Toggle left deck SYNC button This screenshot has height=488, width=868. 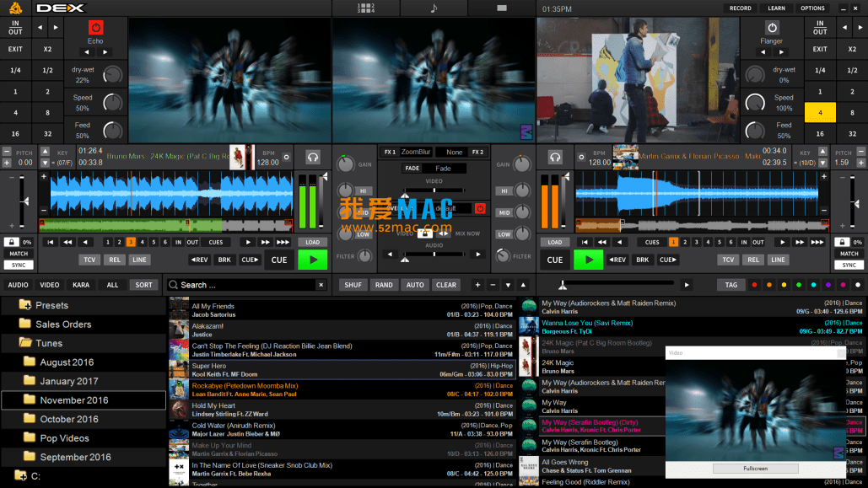[x=19, y=265]
